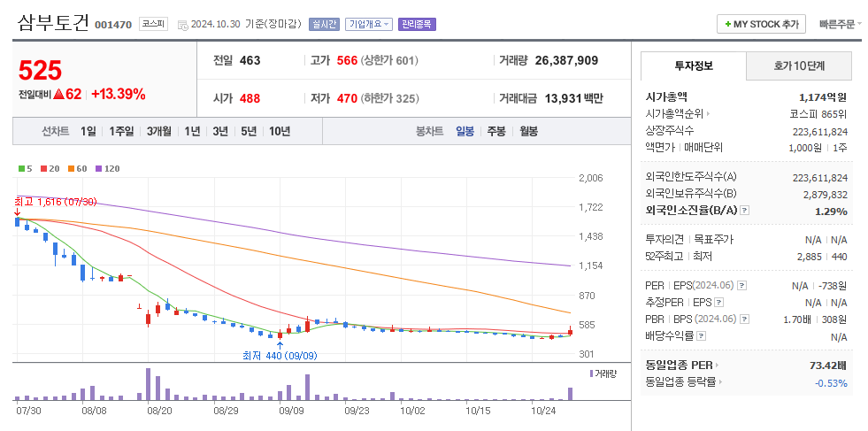Click the 시가총액 value 1,174억원
Viewport: 868px width, 431px height.
[x=823, y=97]
